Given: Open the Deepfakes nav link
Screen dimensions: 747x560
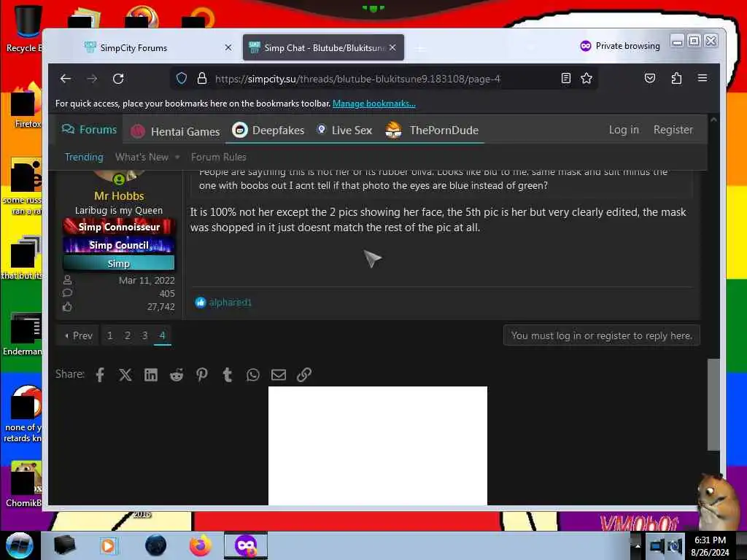Looking at the screenshot, I should 268,130.
